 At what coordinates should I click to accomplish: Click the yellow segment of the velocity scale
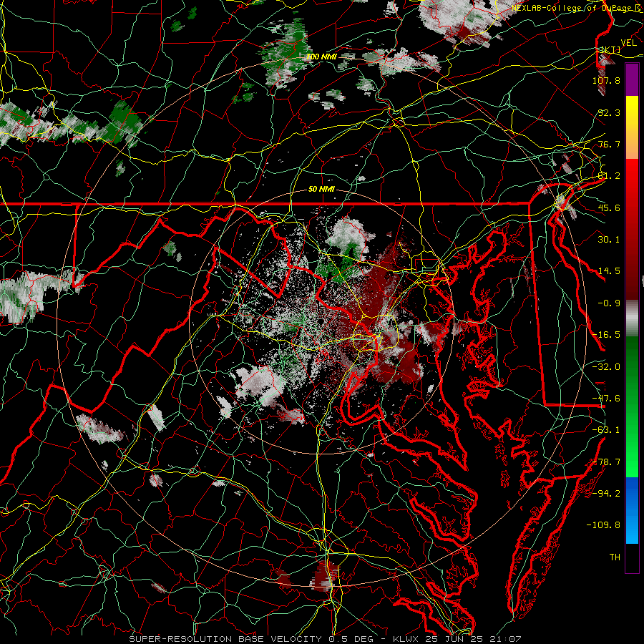(632, 112)
